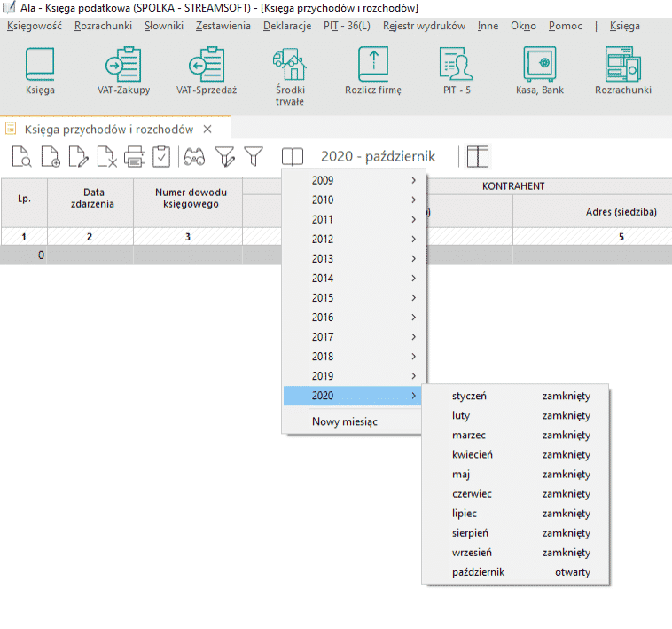Select kwiecień month entry
The width and height of the screenshot is (672, 629).
[516, 454]
